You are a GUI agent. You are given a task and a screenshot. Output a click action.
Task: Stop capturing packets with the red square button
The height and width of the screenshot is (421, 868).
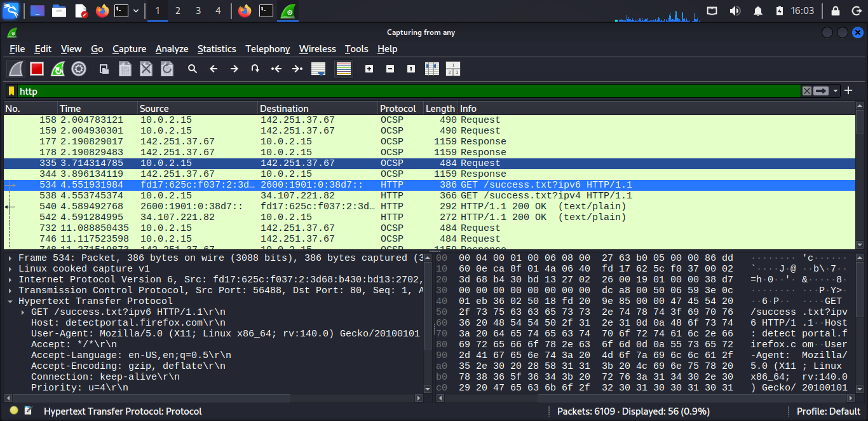36,69
